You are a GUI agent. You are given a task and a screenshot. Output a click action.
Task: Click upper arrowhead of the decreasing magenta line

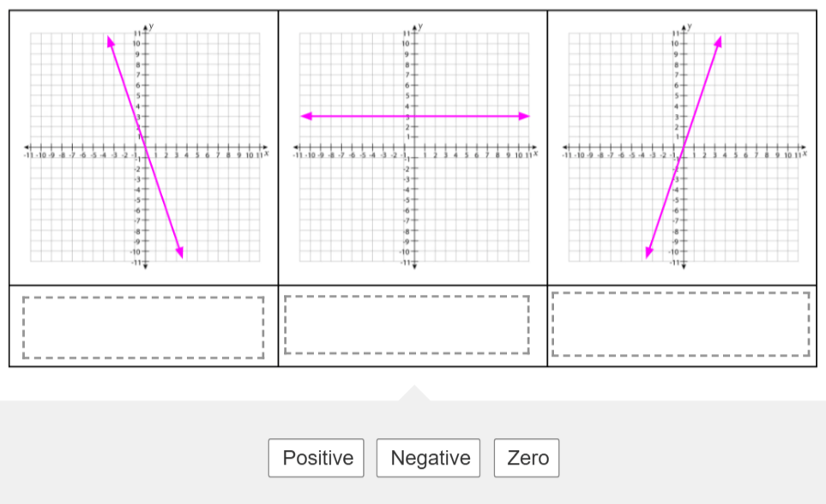click(111, 42)
